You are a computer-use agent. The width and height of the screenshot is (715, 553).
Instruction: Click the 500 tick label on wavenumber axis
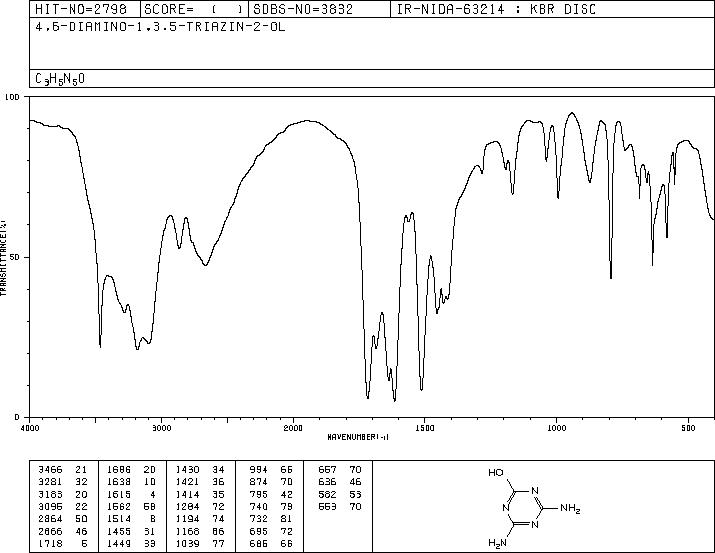click(688, 428)
